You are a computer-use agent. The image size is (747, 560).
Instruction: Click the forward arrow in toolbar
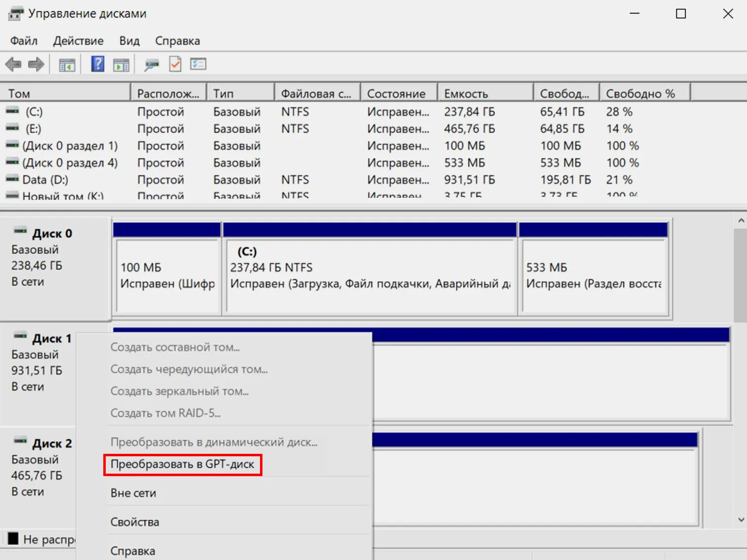36,64
